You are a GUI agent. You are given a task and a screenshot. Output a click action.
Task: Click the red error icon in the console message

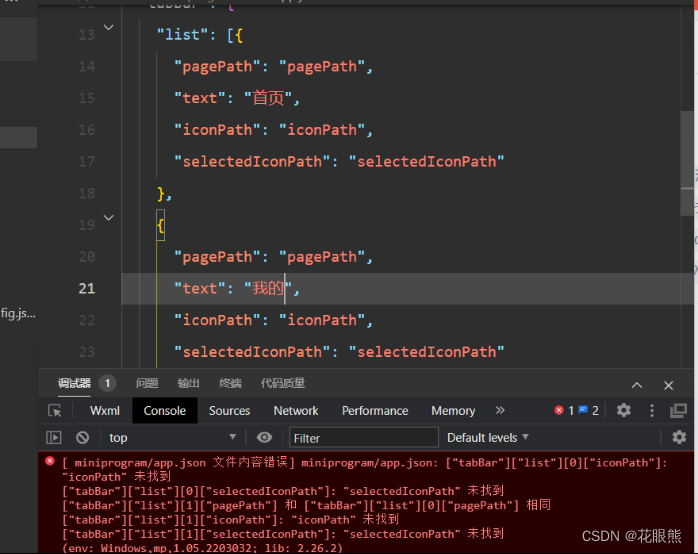click(50, 461)
